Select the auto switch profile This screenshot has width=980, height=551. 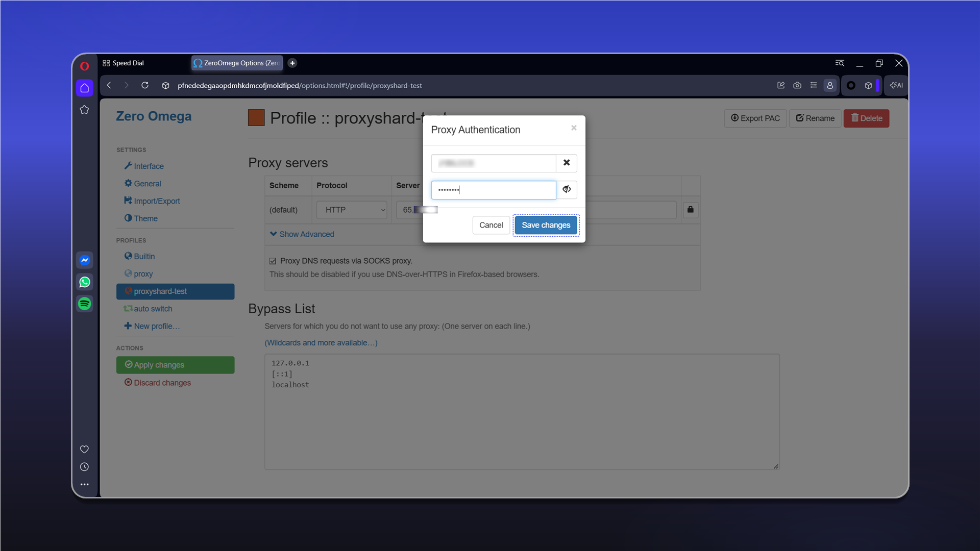148,309
